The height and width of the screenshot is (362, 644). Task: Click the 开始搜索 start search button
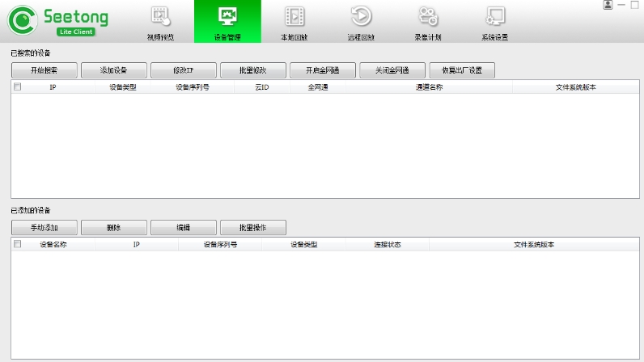[x=44, y=70]
